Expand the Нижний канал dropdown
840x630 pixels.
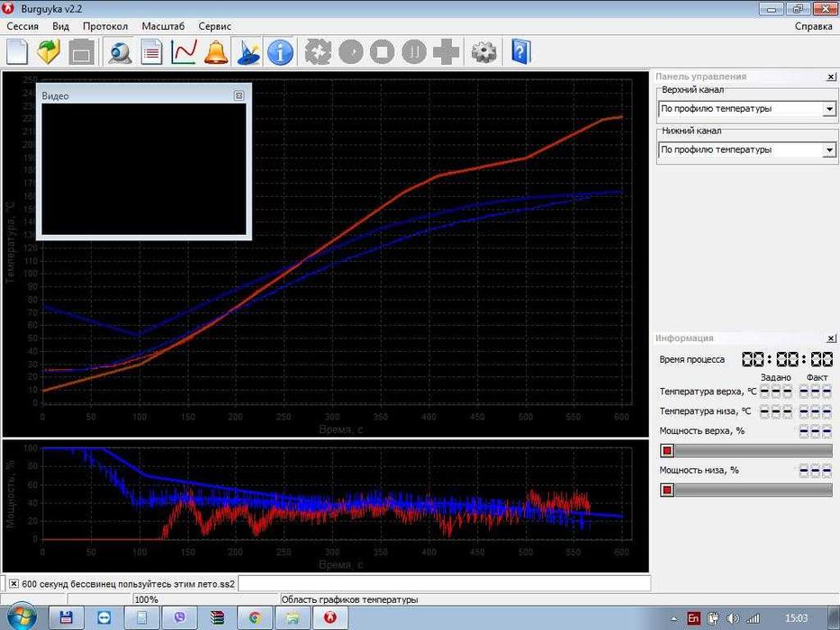[829, 150]
